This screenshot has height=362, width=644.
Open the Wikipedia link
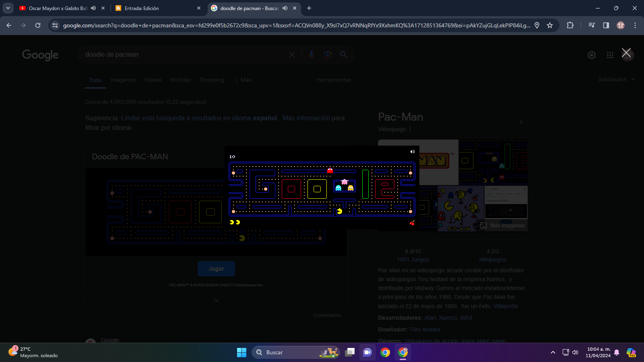click(x=506, y=306)
